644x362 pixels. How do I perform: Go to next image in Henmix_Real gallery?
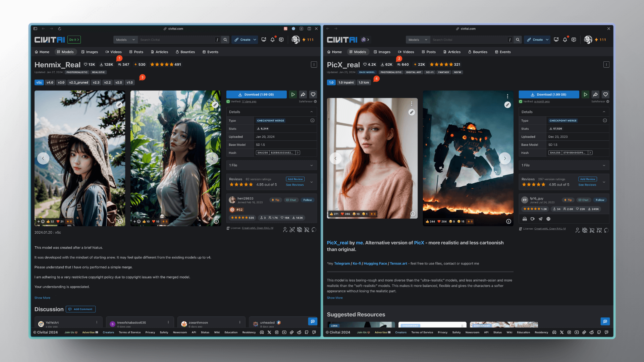(212, 158)
